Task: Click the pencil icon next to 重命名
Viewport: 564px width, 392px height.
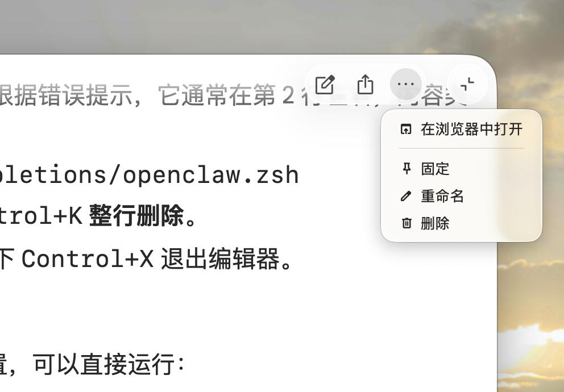Action: 406,196
